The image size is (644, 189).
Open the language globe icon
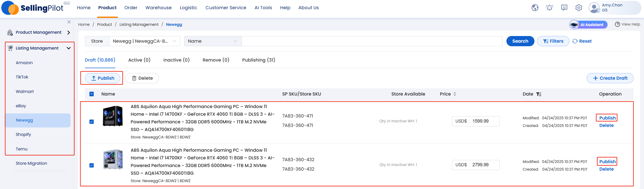535,8
